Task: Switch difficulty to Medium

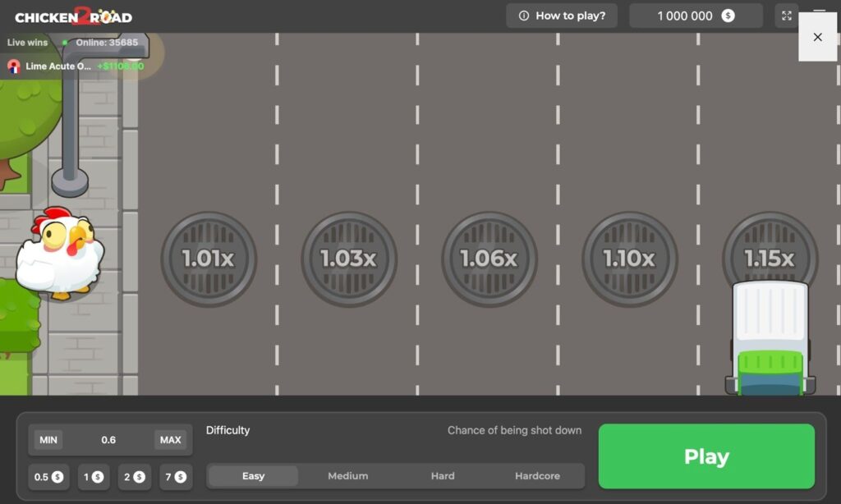Action: [x=347, y=476]
